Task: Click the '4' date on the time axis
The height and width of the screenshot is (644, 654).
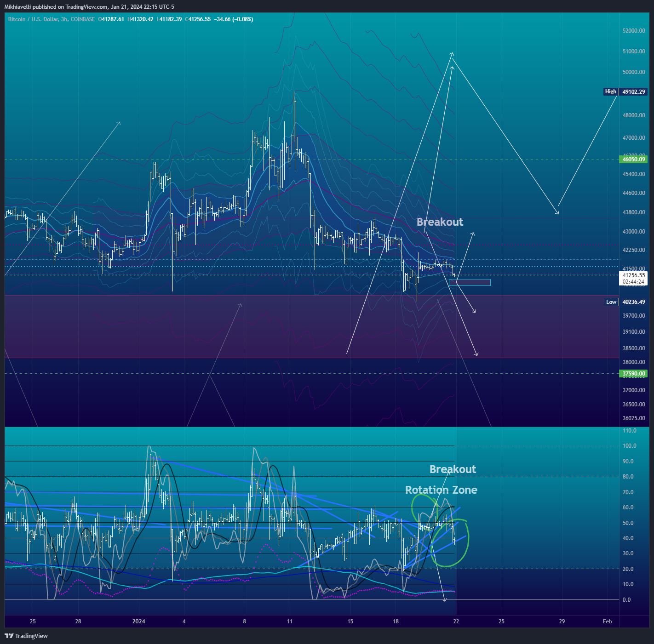Action: (184, 621)
